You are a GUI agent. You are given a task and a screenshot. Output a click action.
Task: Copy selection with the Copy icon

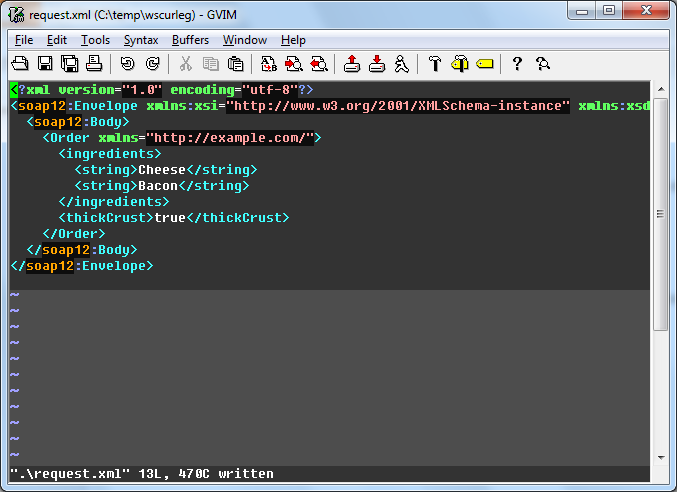(x=211, y=64)
